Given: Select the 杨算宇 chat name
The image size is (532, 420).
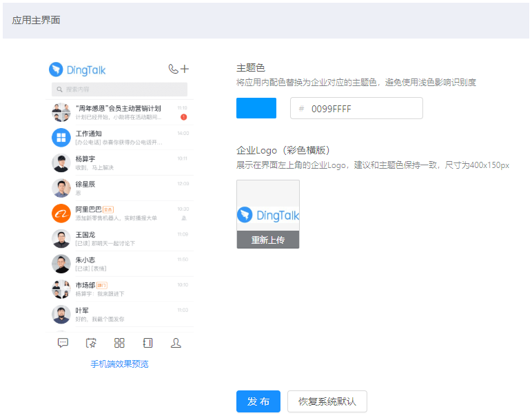Looking at the screenshot, I should point(85,158).
